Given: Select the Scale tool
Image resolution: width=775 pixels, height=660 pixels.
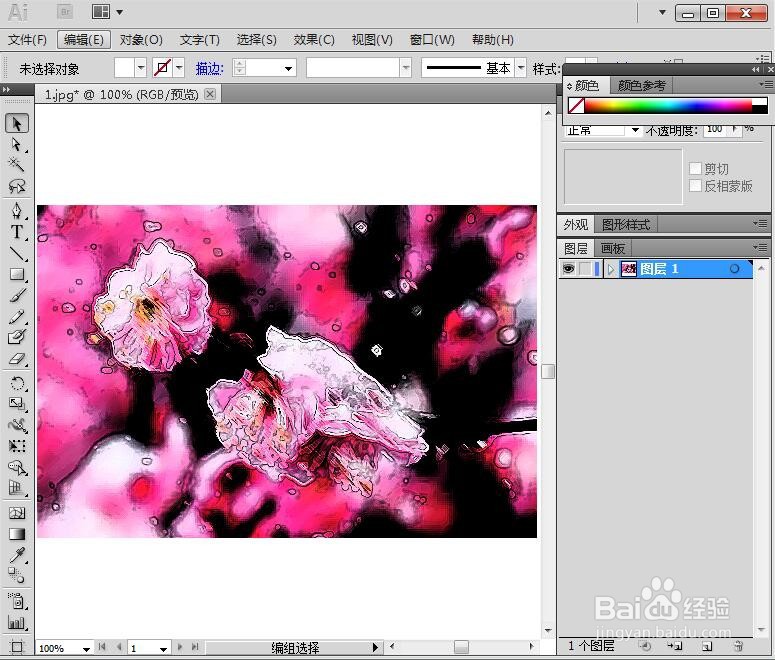Looking at the screenshot, I should coord(17,404).
